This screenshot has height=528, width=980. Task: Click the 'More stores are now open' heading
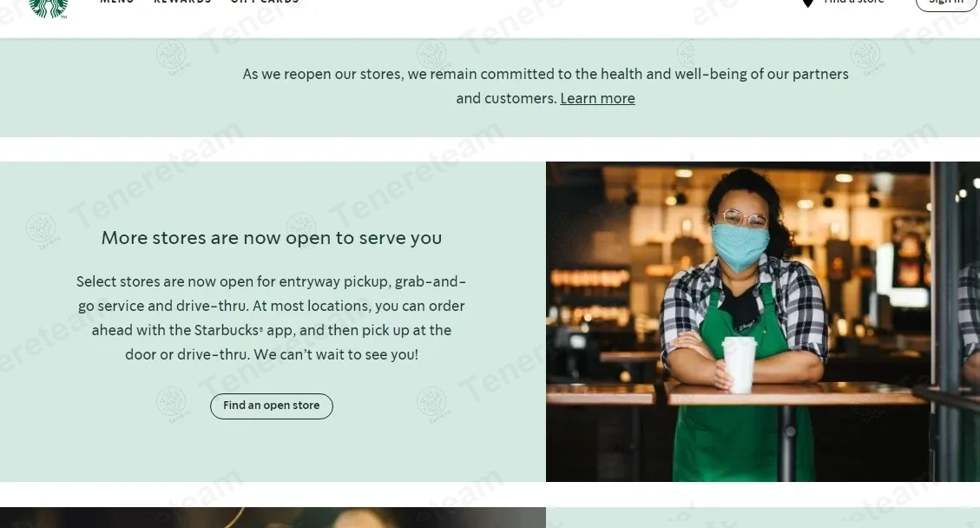[x=272, y=238]
